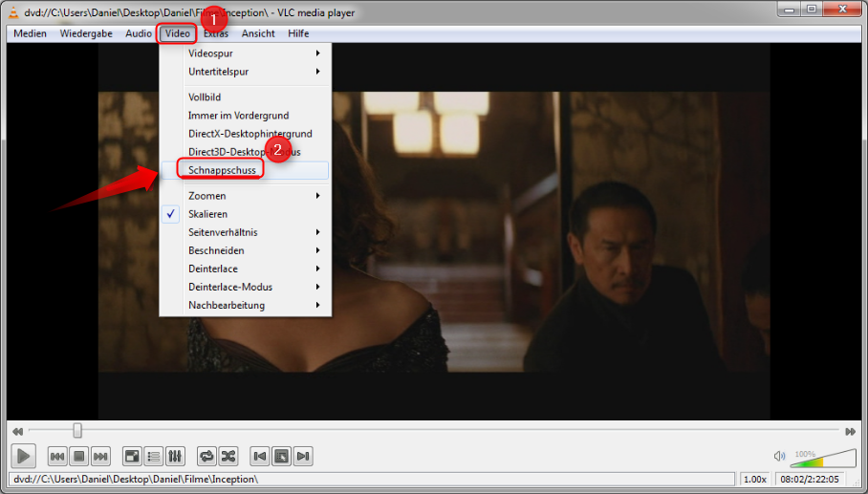Stop playback with the square Stop button
Viewport: 868px width, 494px height.
[79, 457]
